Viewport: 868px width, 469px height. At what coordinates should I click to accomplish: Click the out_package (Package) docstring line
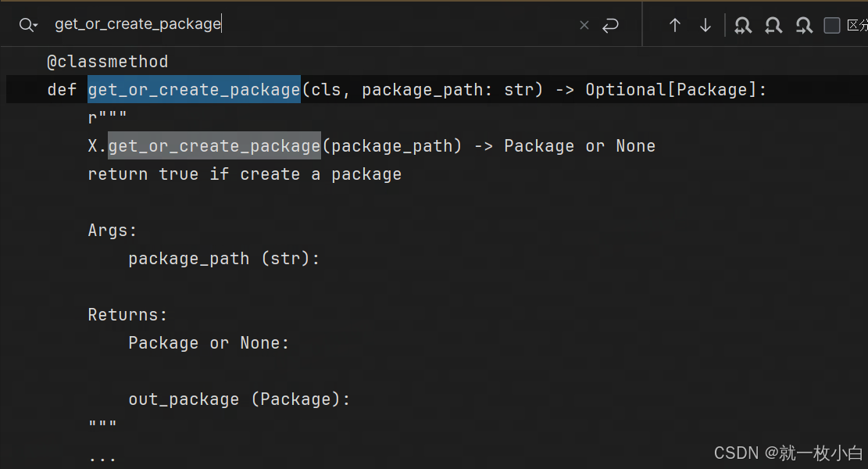coord(238,399)
